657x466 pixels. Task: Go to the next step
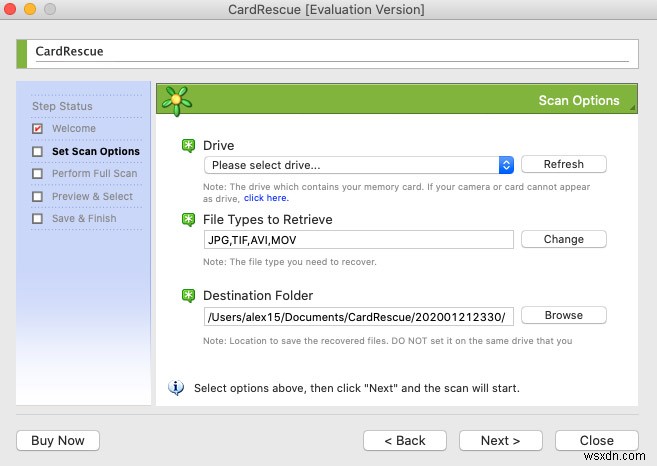tap(500, 440)
